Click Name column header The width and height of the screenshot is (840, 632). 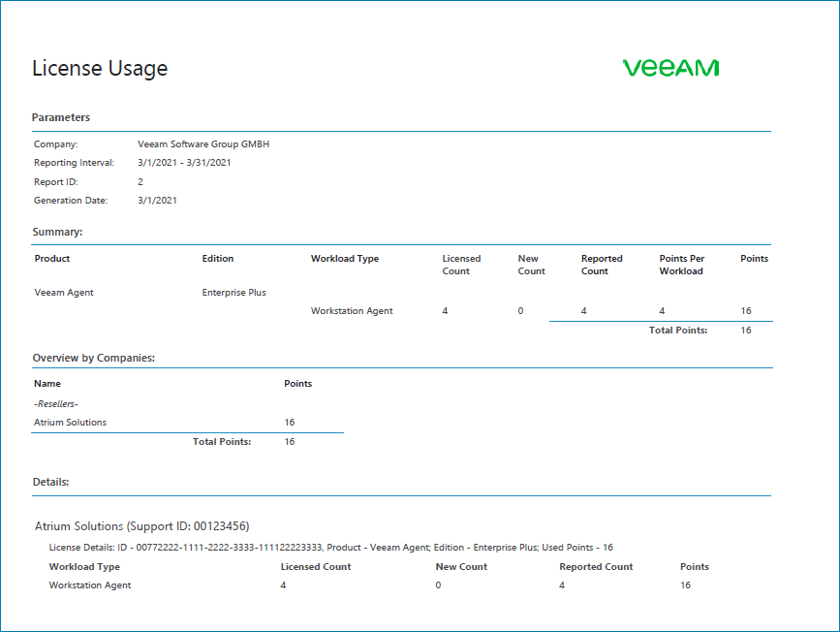(47, 383)
